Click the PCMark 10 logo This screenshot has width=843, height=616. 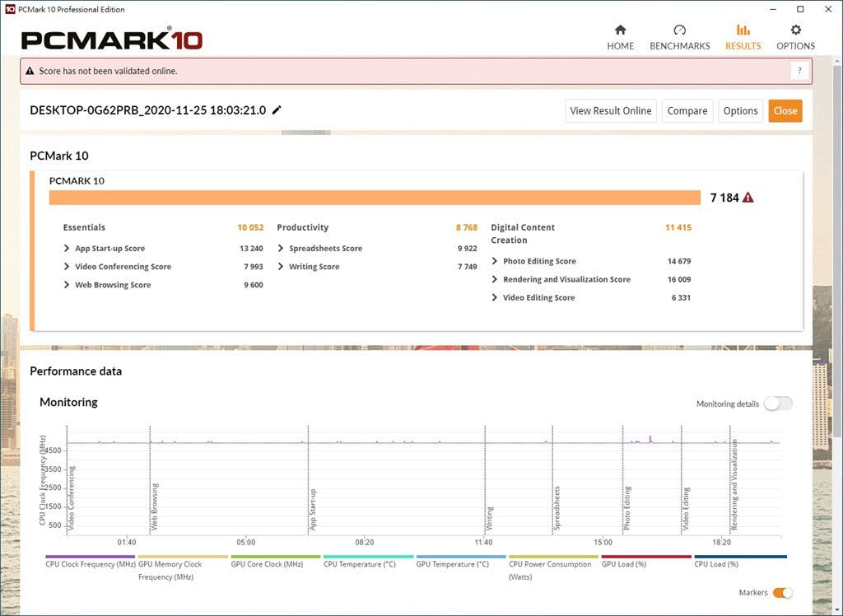(111, 40)
